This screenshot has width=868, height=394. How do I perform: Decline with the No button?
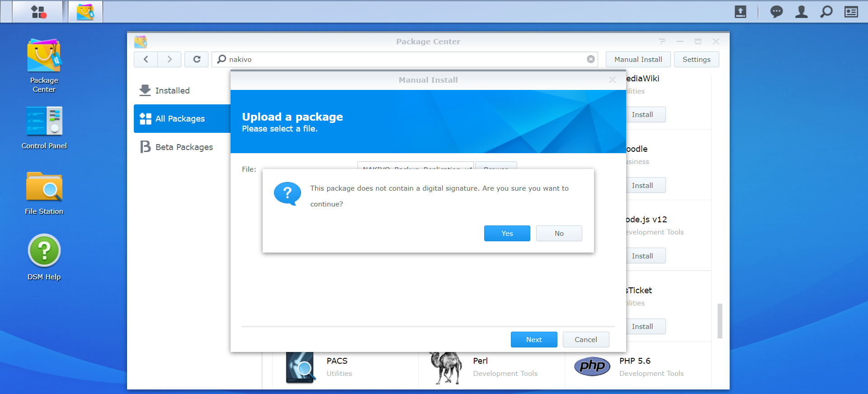(559, 233)
